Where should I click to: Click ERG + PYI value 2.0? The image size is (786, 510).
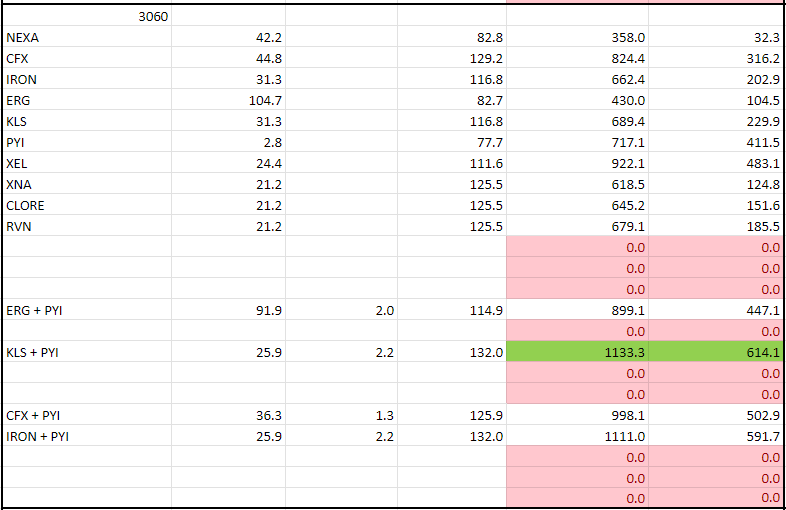[x=341, y=310]
